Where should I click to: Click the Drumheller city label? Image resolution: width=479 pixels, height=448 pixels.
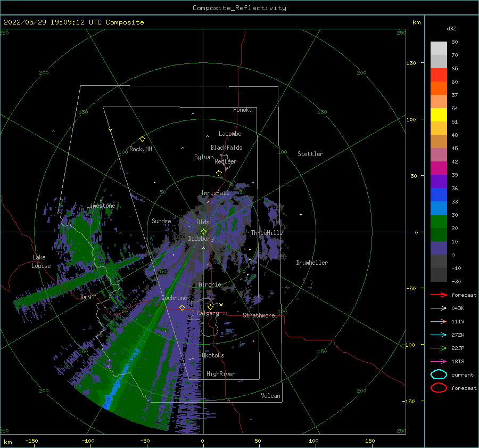[x=312, y=263]
